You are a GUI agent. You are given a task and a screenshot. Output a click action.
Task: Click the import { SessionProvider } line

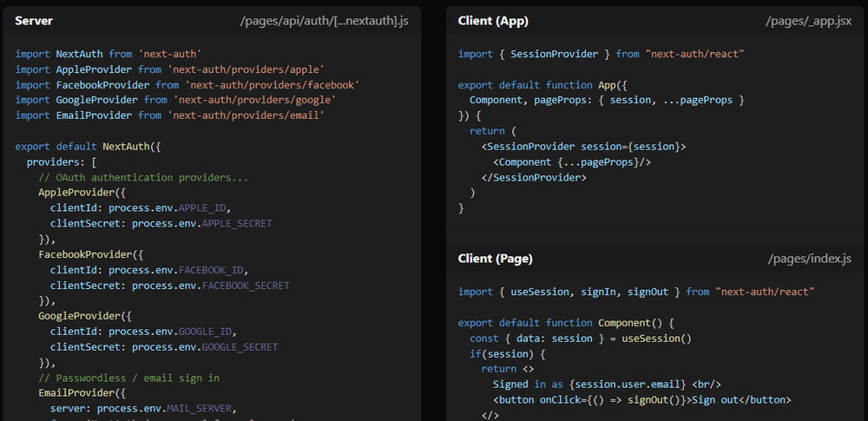(602, 55)
